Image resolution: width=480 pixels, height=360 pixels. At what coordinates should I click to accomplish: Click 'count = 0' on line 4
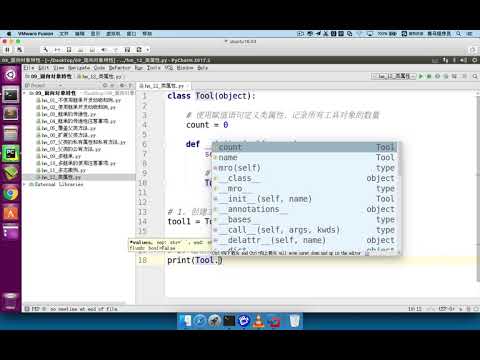(x=207, y=125)
